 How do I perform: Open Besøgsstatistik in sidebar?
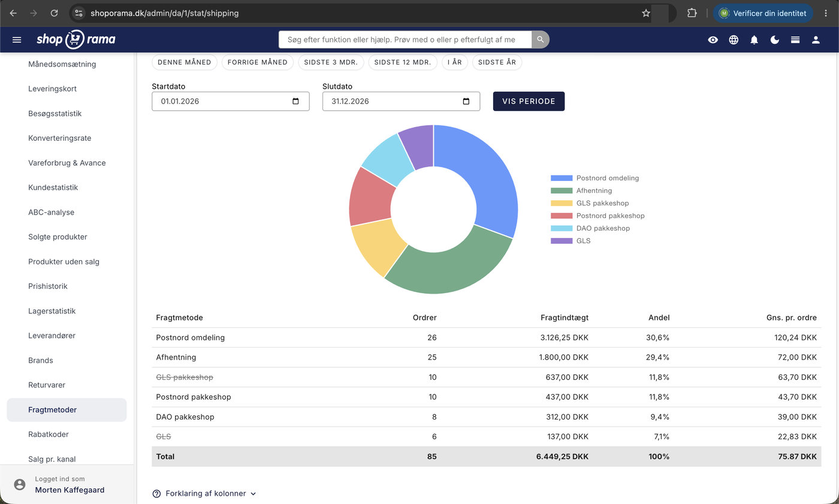tap(55, 113)
